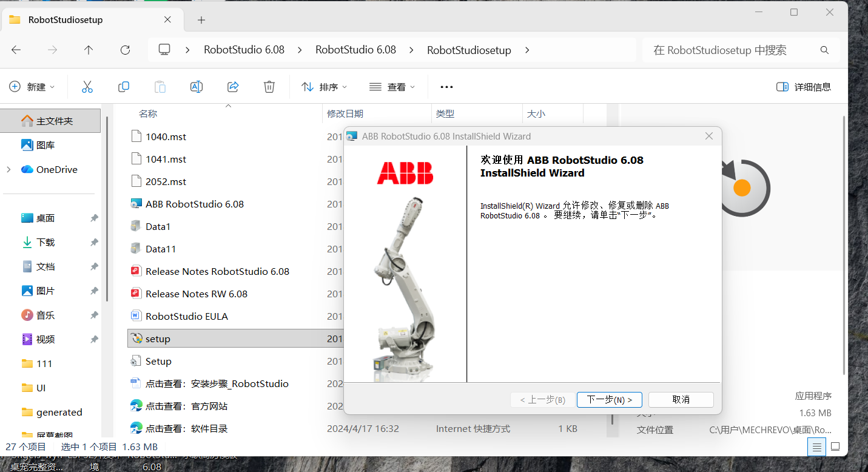868x472 pixels.
Task: Click the search magnifier icon
Action: (824, 50)
